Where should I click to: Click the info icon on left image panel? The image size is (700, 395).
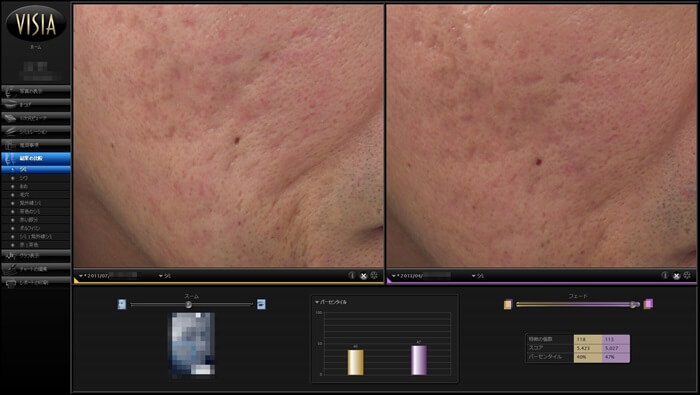(352, 276)
